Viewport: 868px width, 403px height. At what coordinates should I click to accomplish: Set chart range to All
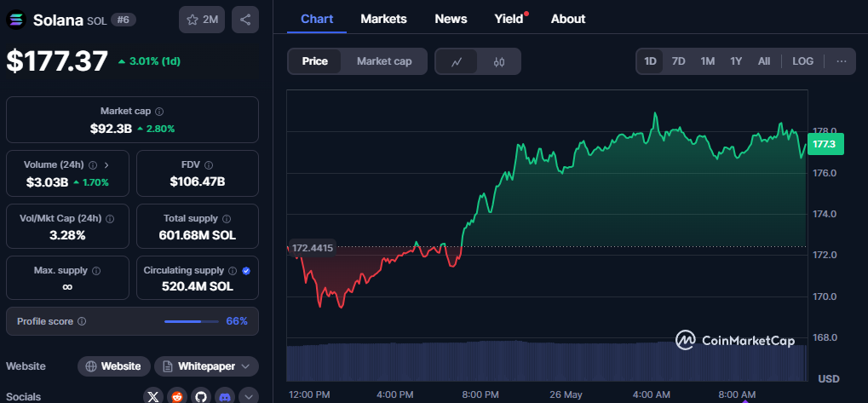764,61
